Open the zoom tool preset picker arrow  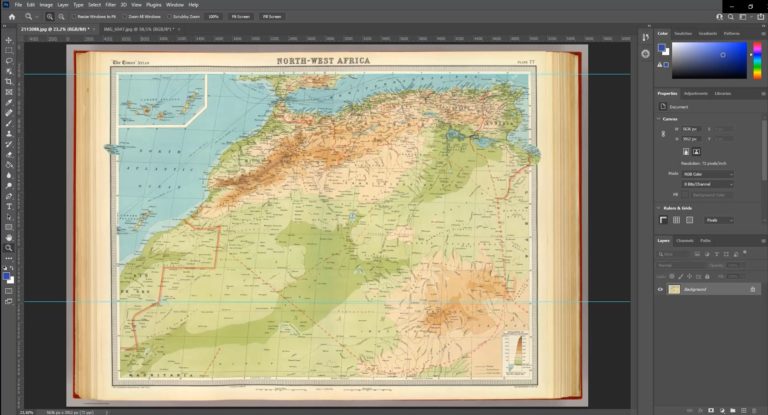point(36,17)
